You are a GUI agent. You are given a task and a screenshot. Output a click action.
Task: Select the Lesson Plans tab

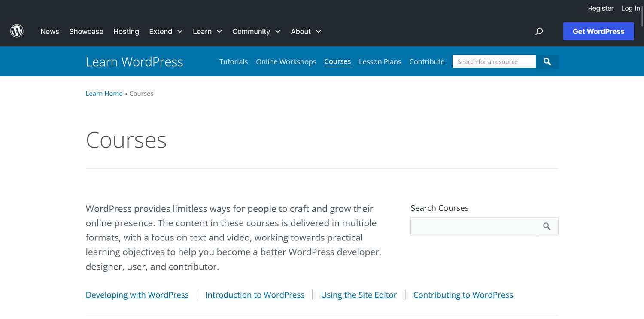[x=380, y=62]
